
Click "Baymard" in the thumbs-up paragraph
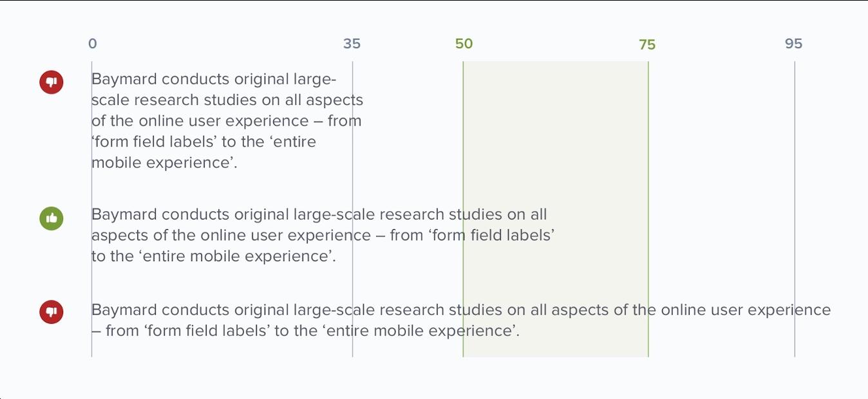[124, 214]
